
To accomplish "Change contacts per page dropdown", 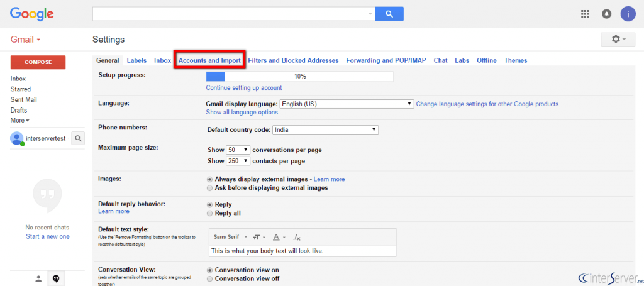I will tap(238, 161).
